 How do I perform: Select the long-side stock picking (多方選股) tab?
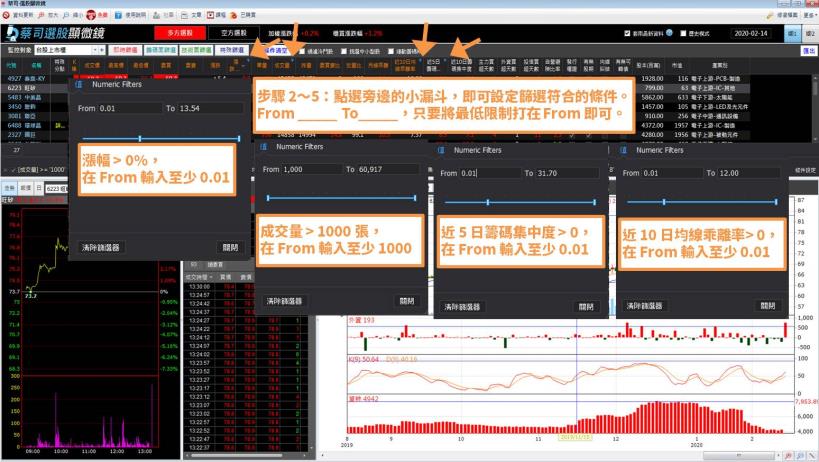(180, 33)
